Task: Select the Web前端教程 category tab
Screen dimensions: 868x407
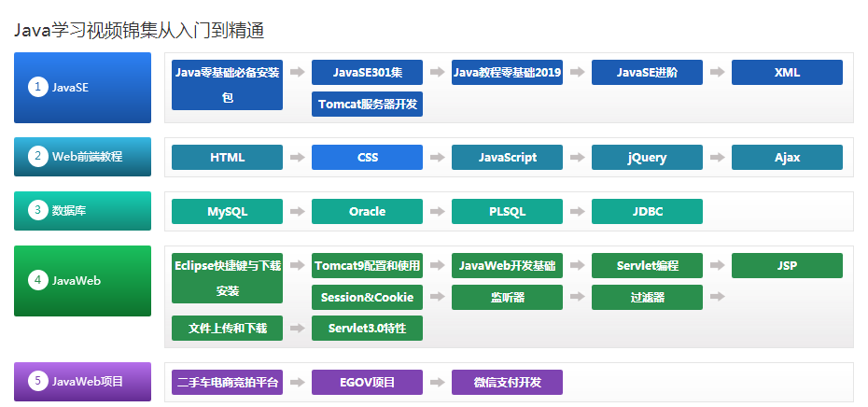Action: coord(82,157)
